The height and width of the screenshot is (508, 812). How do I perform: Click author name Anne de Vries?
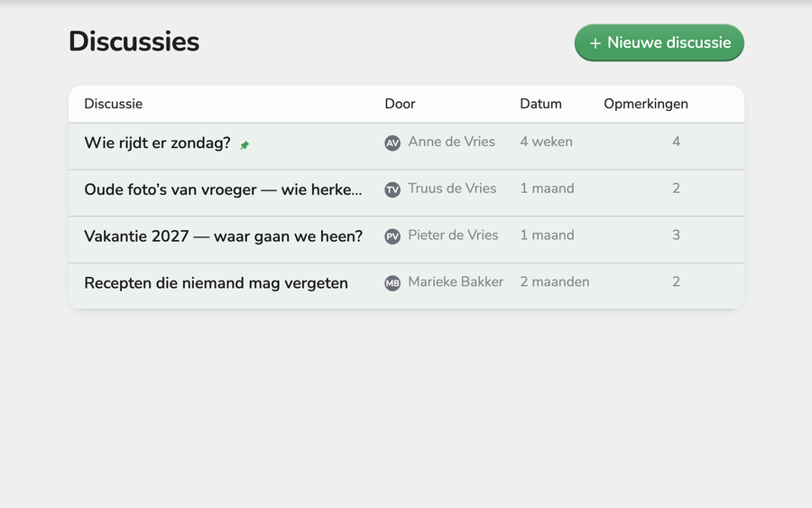pyautogui.click(x=452, y=142)
